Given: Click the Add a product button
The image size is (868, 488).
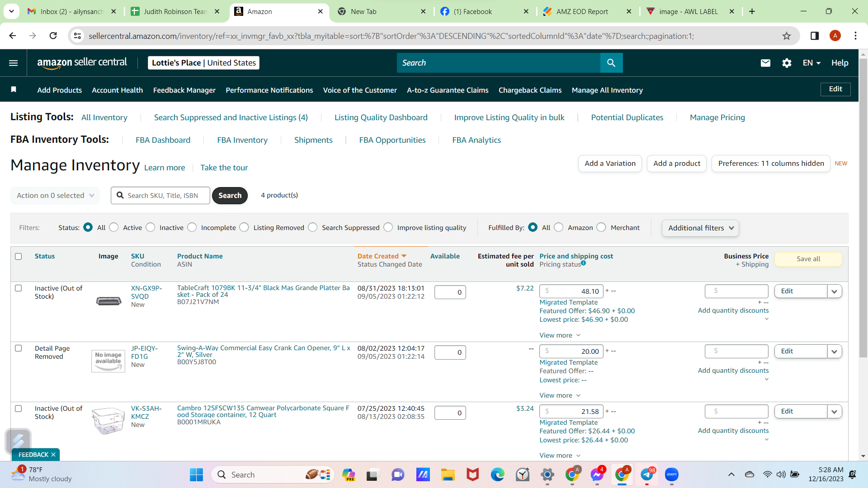Looking at the screenshot, I should click(677, 164).
